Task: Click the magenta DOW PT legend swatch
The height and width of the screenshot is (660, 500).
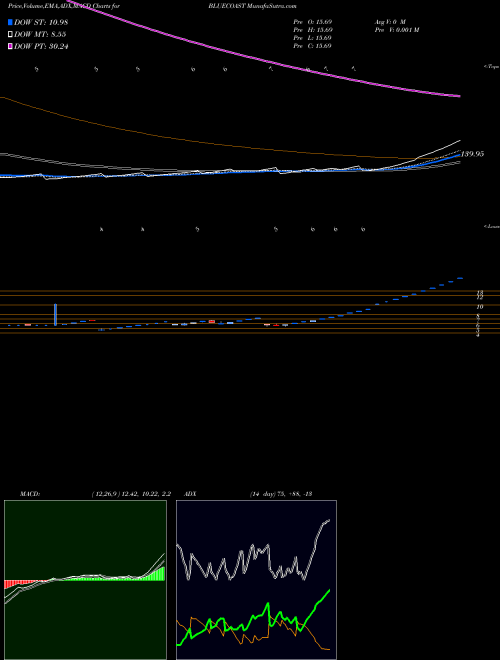Action: click(10, 47)
